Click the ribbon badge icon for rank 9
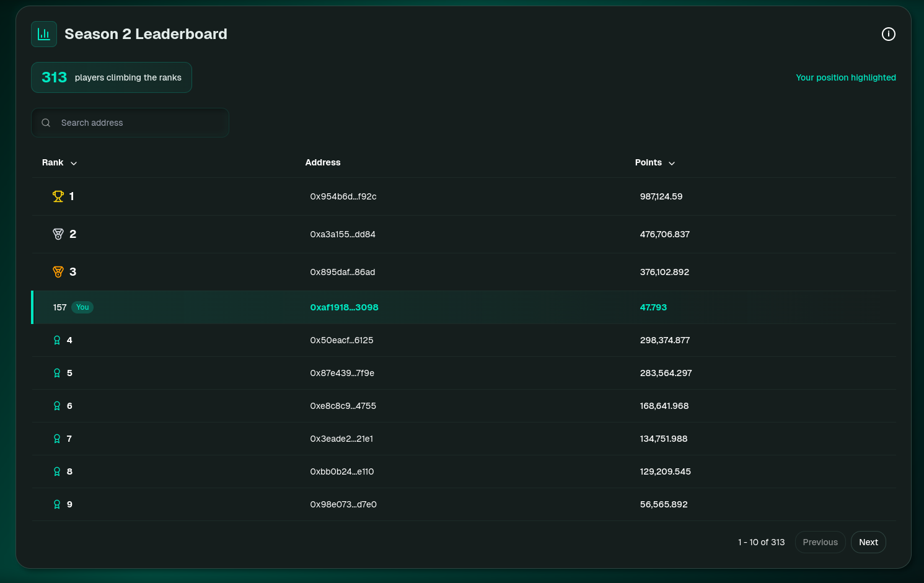Screen dimensions: 924x583 tap(57, 504)
